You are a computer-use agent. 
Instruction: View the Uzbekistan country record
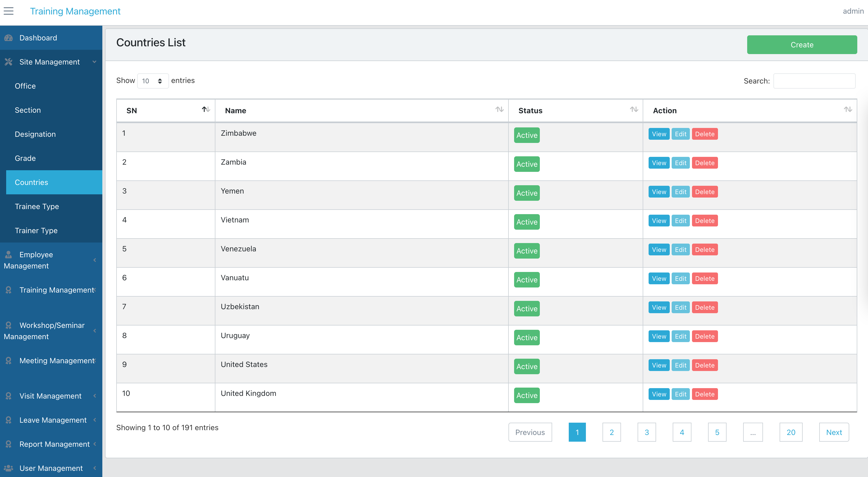pyautogui.click(x=659, y=308)
